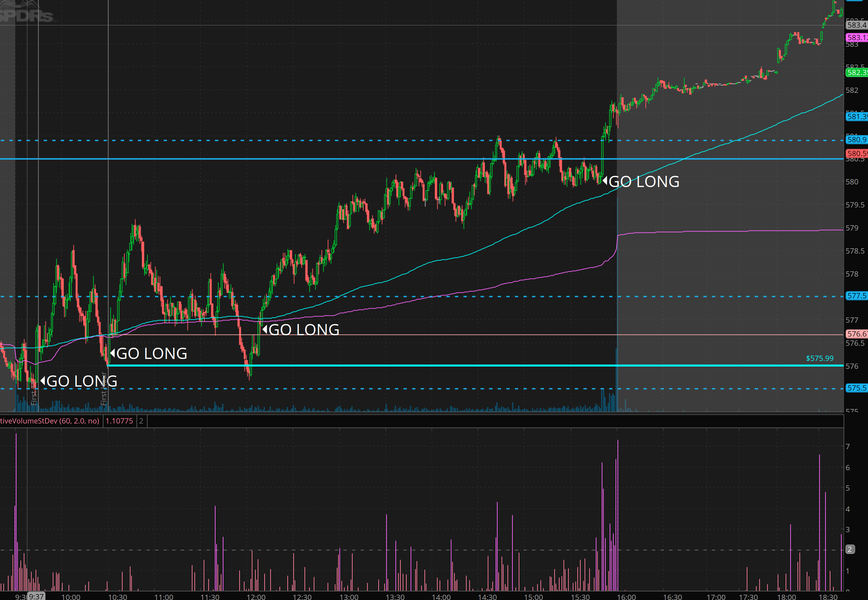The width and height of the screenshot is (868, 600).
Task: Select the green 582.39 price bubble
Action: click(x=856, y=72)
